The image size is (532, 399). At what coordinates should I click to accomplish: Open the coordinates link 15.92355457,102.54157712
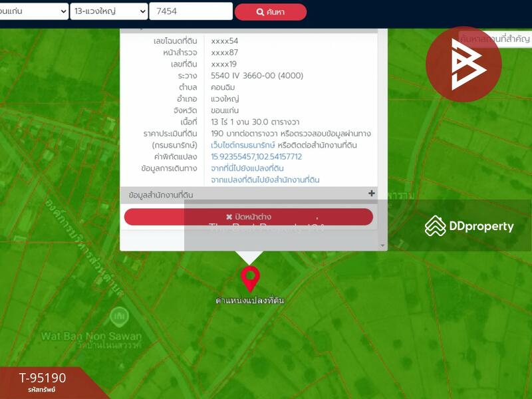(x=256, y=157)
